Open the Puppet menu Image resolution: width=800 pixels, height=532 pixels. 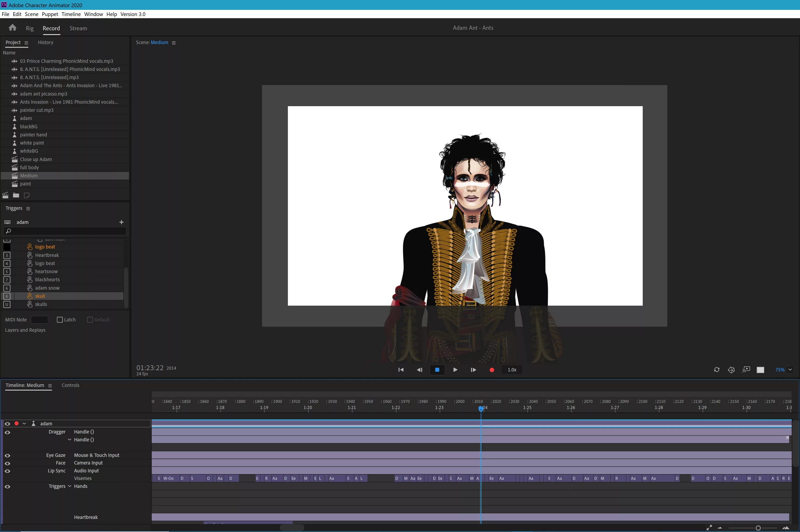[50, 14]
